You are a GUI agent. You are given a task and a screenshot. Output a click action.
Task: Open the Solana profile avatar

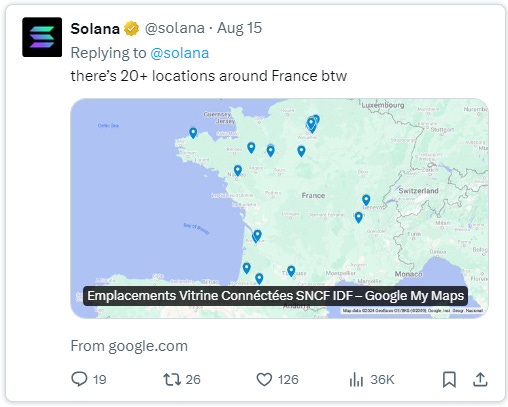click(x=42, y=37)
